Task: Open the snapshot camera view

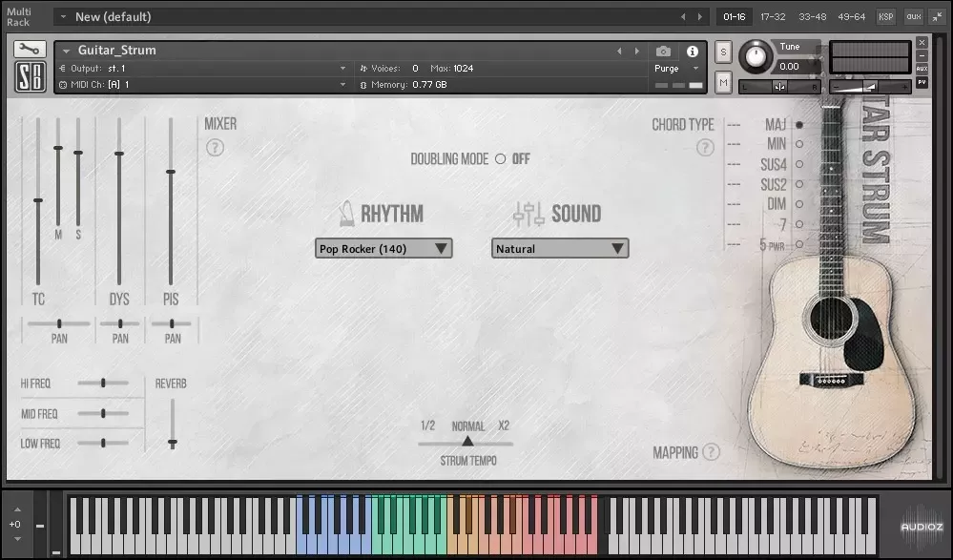Action: coord(664,52)
